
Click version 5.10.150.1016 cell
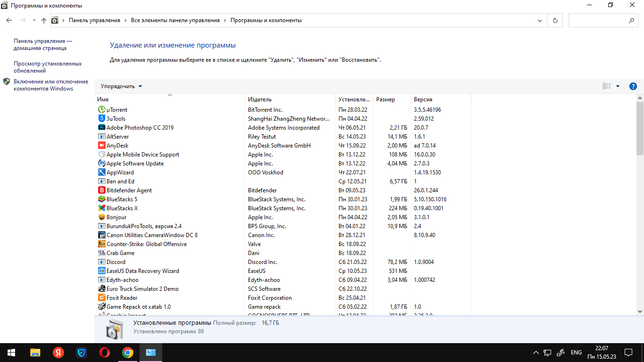[x=430, y=199]
